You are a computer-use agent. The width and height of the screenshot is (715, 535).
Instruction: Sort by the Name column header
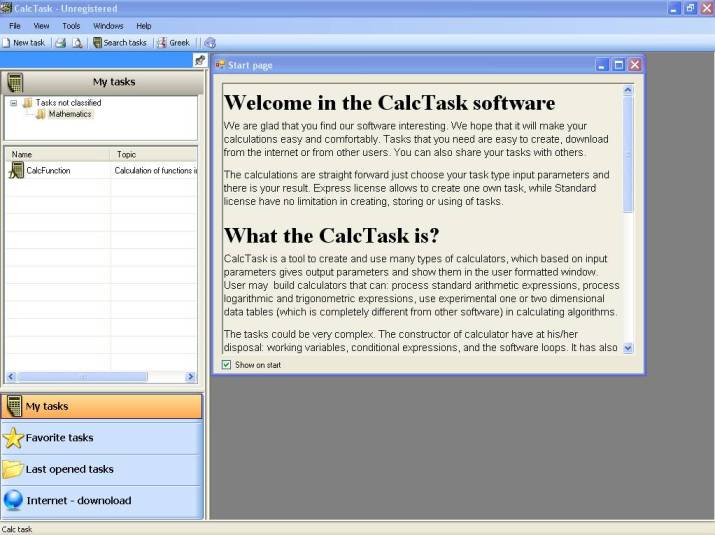[58, 154]
